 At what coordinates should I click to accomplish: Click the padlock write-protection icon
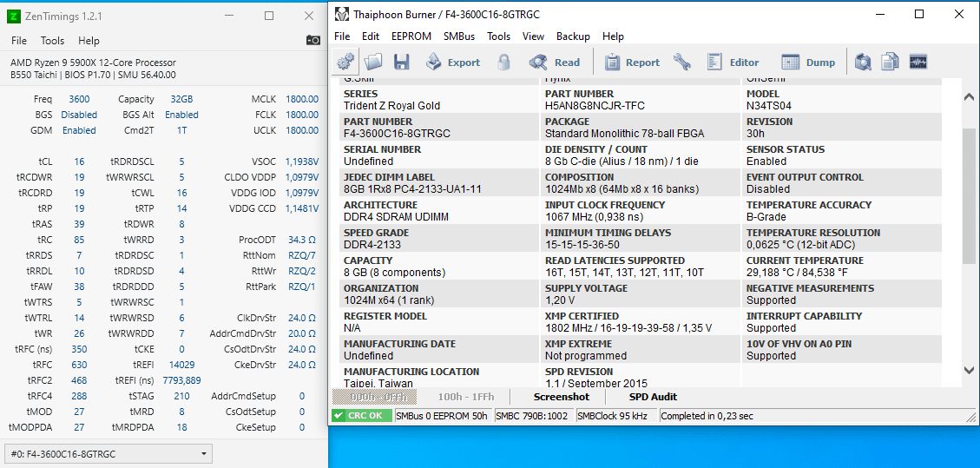(x=503, y=62)
